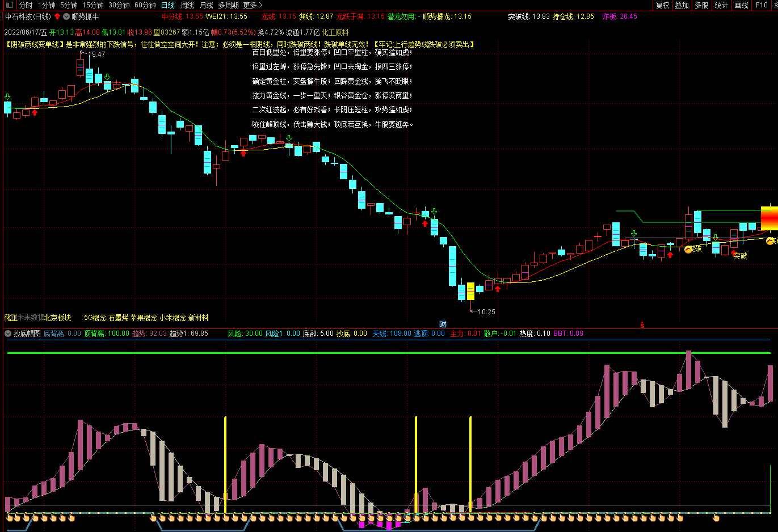Click the 19.47 high price label

(x=96, y=54)
